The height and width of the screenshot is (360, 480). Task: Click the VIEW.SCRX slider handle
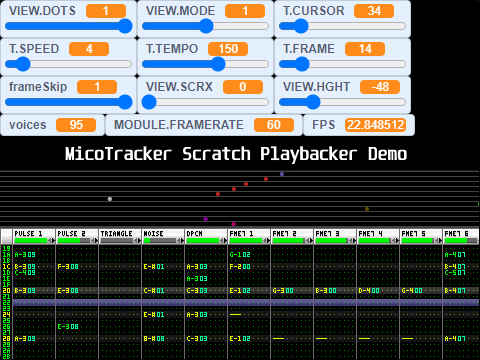[x=149, y=102]
